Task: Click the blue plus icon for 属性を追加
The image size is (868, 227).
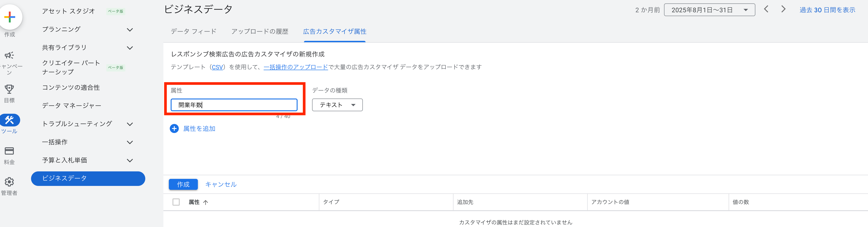Action: click(174, 128)
